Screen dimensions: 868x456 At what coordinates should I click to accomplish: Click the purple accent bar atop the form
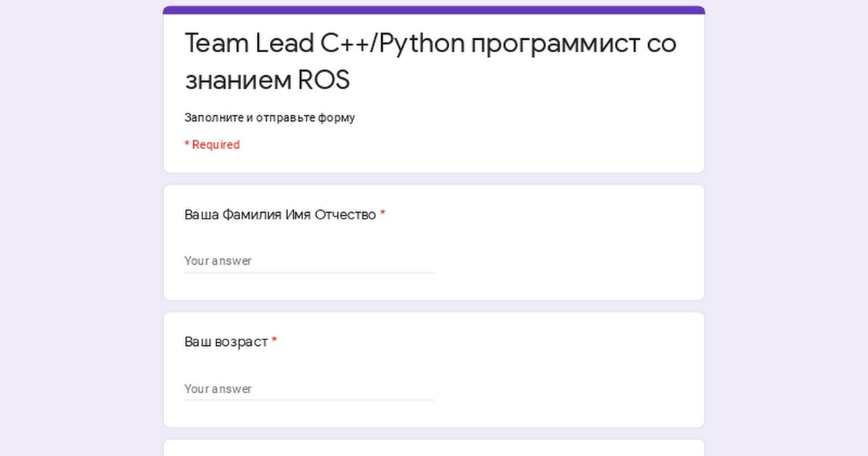click(x=434, y=10)
